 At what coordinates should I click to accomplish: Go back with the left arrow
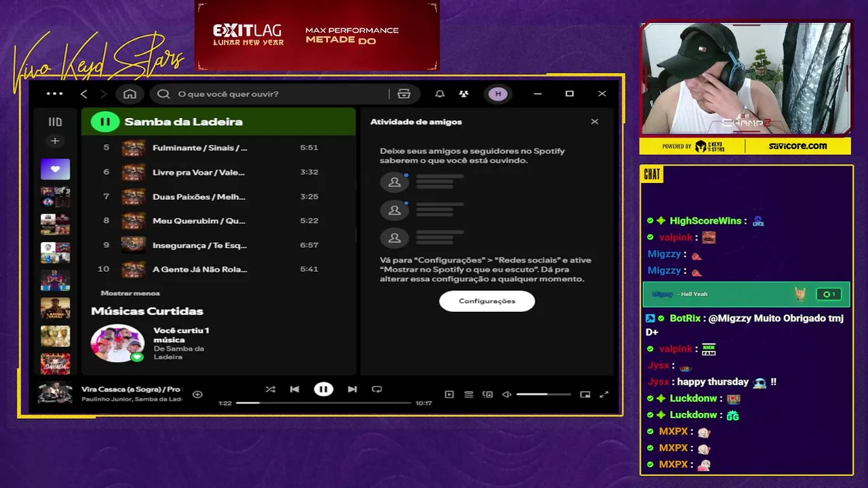click(x=84, y=94)
